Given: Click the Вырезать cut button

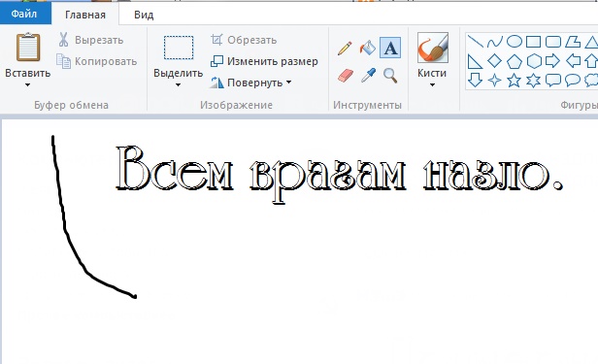Looking at the screenshot, I should [91, 40].
